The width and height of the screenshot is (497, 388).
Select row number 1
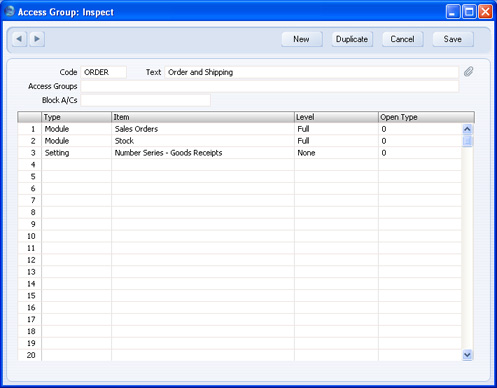(x=30, y=129)
